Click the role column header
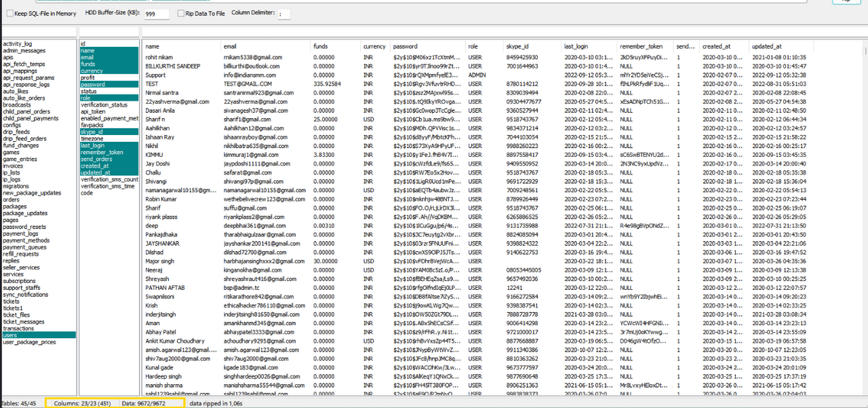Image resolution: width=868 pixels, height=408 pixels. pyautogui.click(x=473, y=46)
